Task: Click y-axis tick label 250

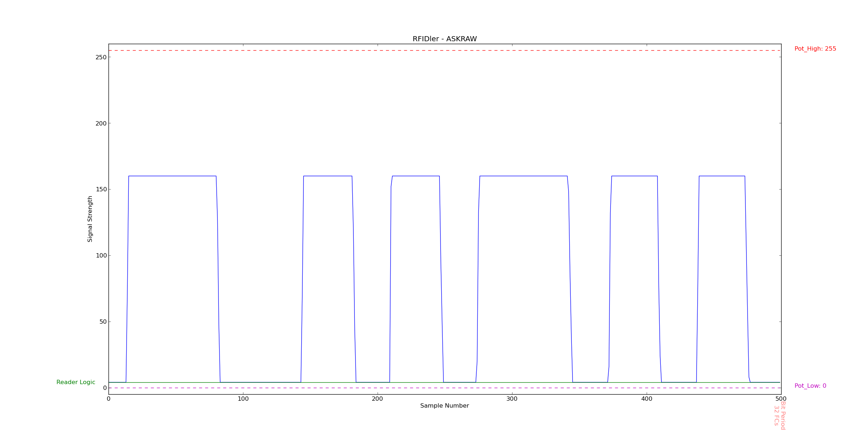Action: [101, 57]
